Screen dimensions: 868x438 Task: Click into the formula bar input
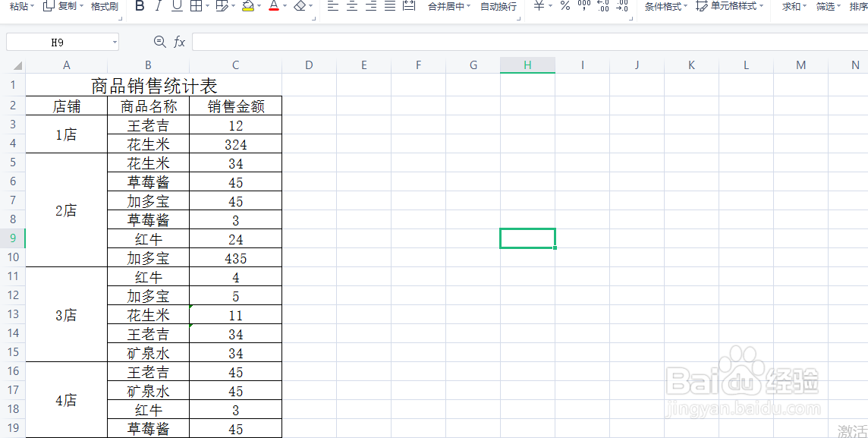(x=530, y=42)
